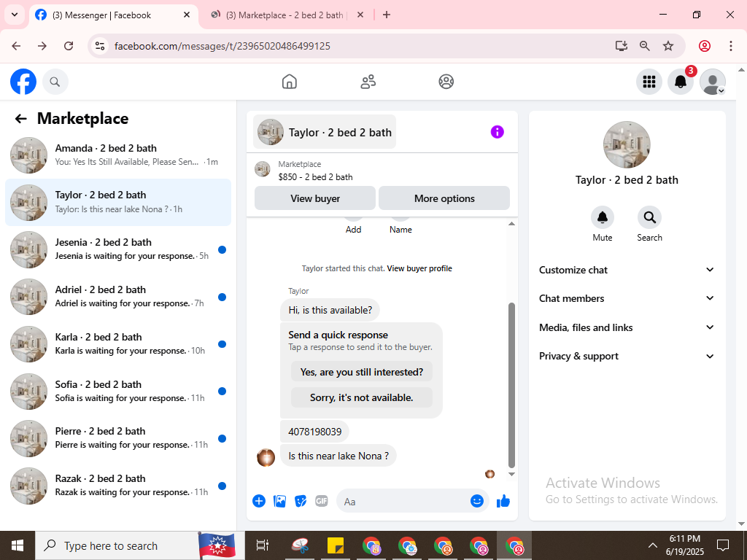This screenshot has height=560, width=747.
Task: Open the Facebook logo home link
Action: (x=23, y=82)
